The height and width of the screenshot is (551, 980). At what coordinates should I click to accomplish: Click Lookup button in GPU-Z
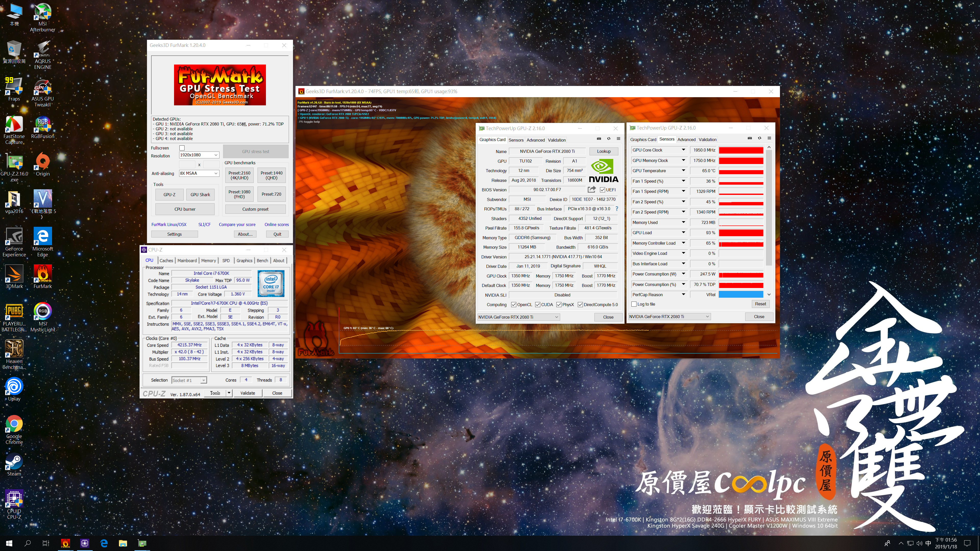click(x=603, y=151)
